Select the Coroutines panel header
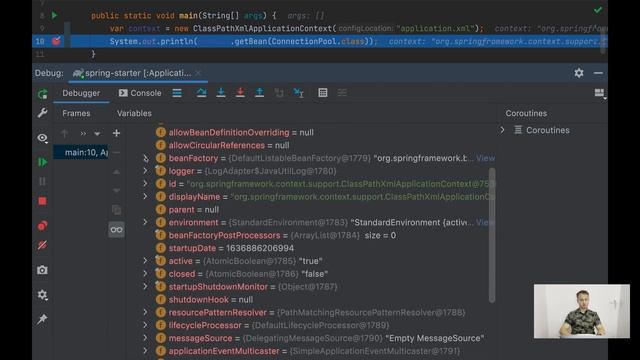The height and width of the screenshot is (360, 640). [526, 113]
